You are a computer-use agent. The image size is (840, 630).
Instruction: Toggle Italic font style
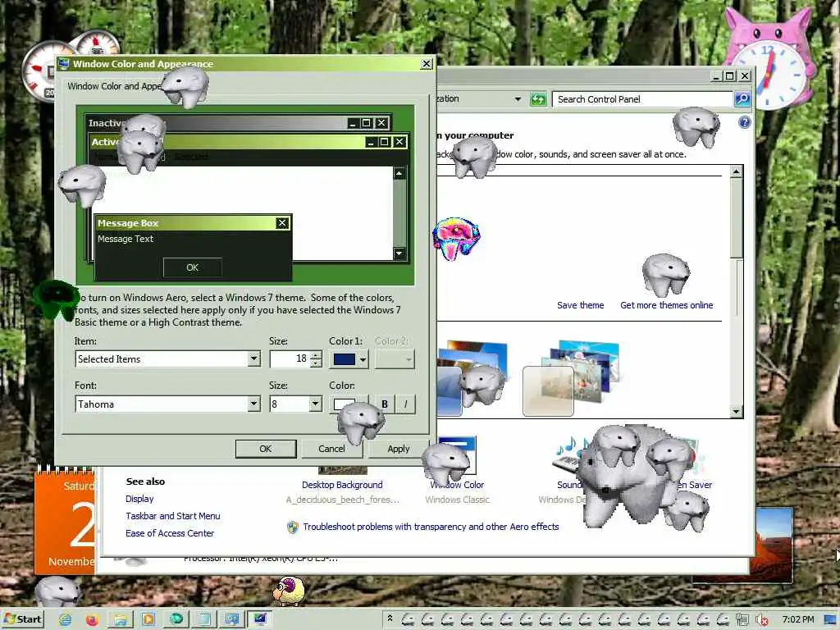click(x=405, y=404)
